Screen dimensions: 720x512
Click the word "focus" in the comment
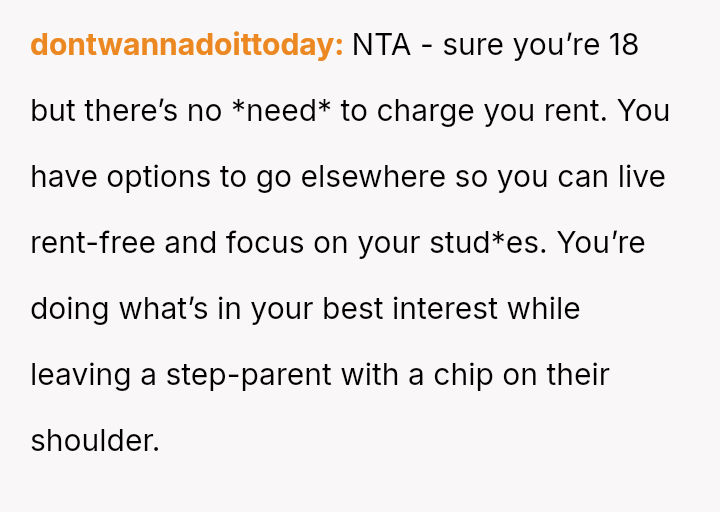262,243
